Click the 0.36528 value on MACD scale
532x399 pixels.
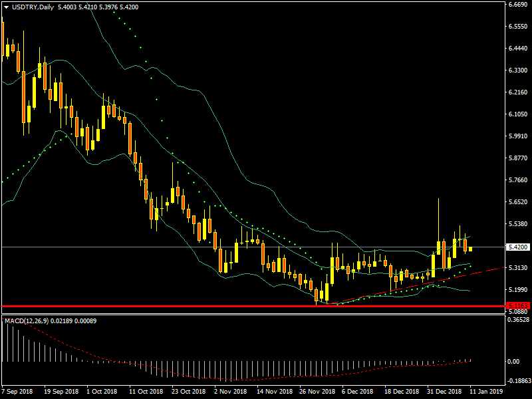(x=517, y=320)
